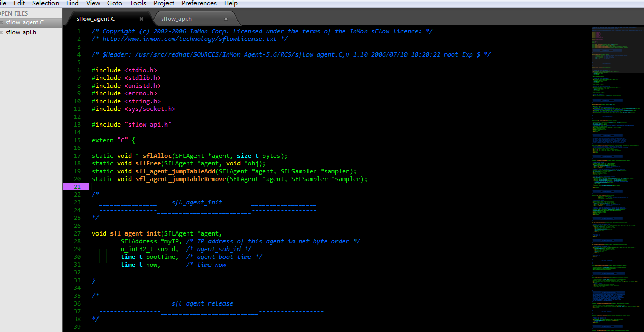Click the extern "C" { line

114,140
